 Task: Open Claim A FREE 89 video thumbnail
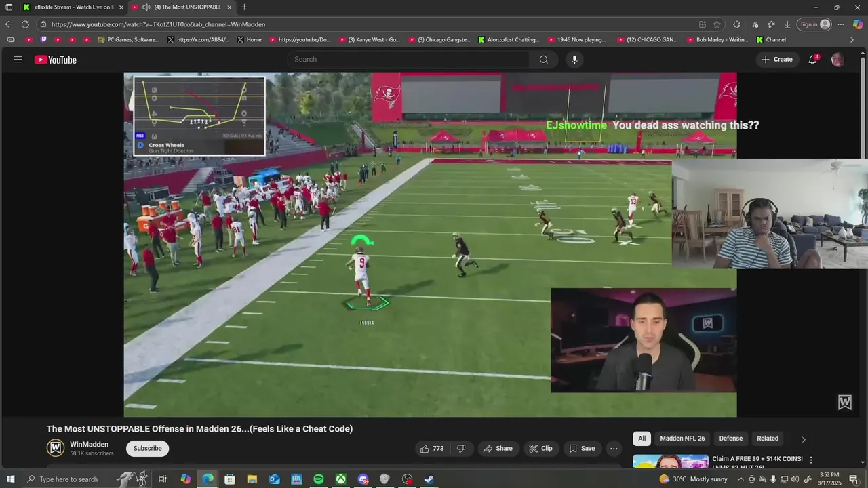click(671, 462)
